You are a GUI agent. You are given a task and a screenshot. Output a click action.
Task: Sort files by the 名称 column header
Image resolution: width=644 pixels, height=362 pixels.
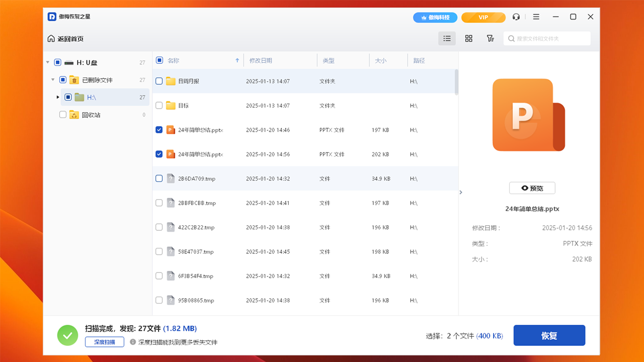pyautogui.click(x=173, y=60)
